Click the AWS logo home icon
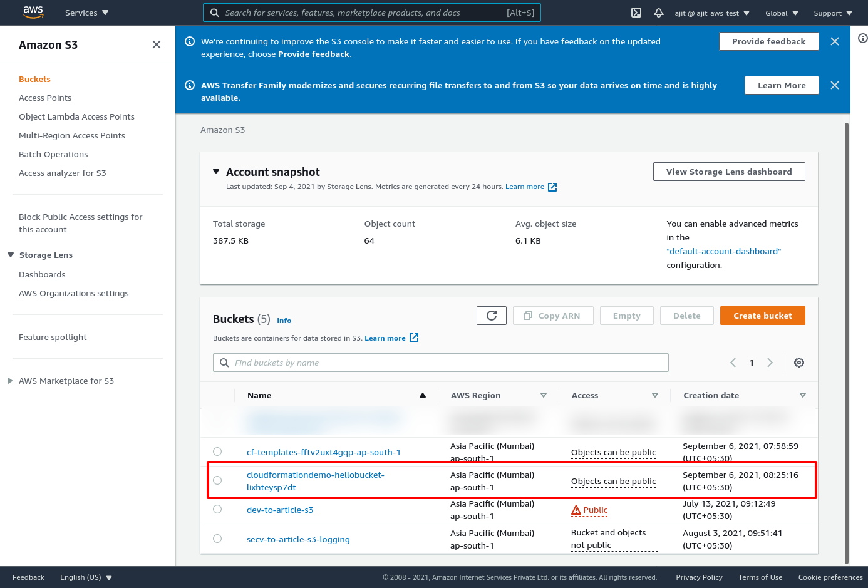Viewport: 868px width, 588px height. pos(33,13)
